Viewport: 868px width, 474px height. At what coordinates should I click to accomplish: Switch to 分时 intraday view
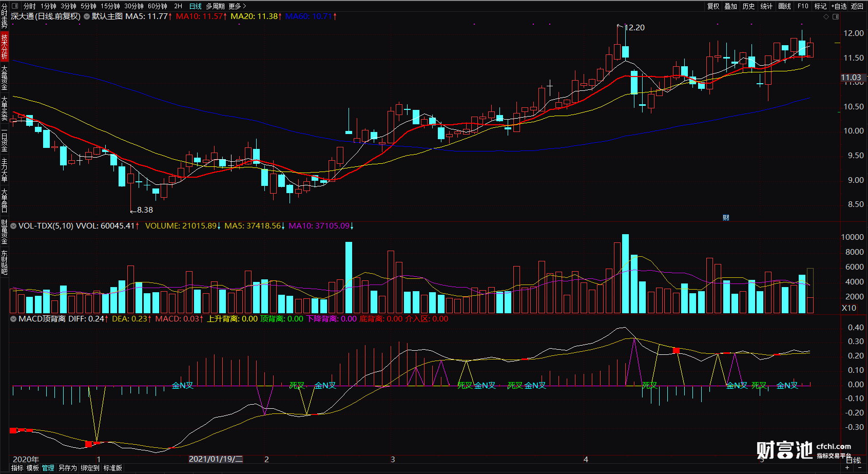[x=30, y=6]
